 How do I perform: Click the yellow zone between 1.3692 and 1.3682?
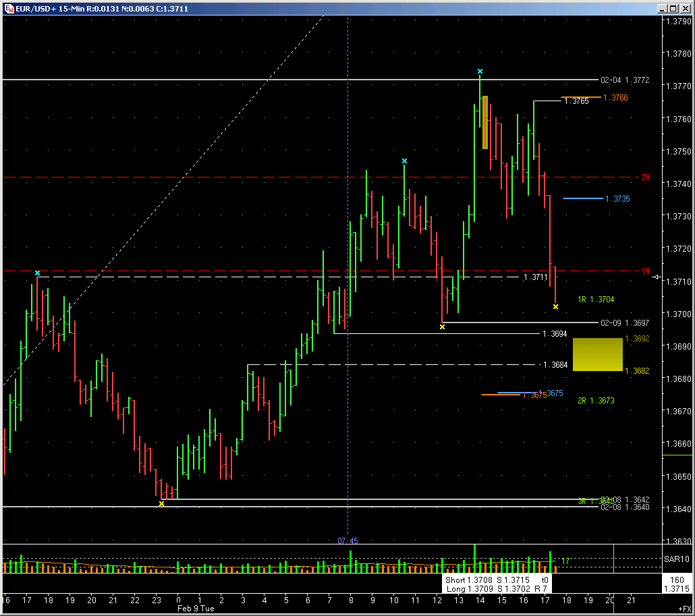pyautogui.click(x=597, y=354)
